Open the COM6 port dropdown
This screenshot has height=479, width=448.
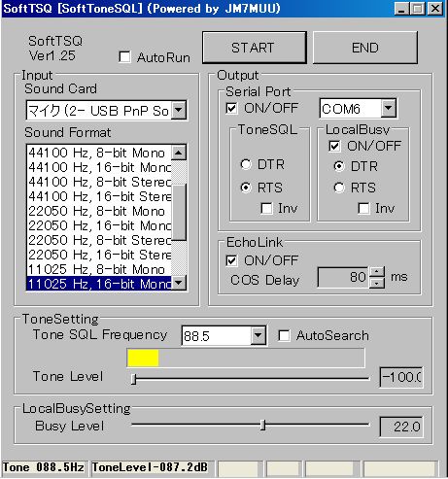[x=388, y=108]
